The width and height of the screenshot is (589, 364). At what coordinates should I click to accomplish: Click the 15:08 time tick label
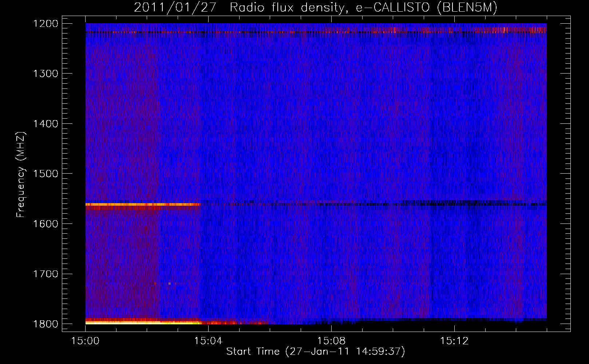(331, 341)
